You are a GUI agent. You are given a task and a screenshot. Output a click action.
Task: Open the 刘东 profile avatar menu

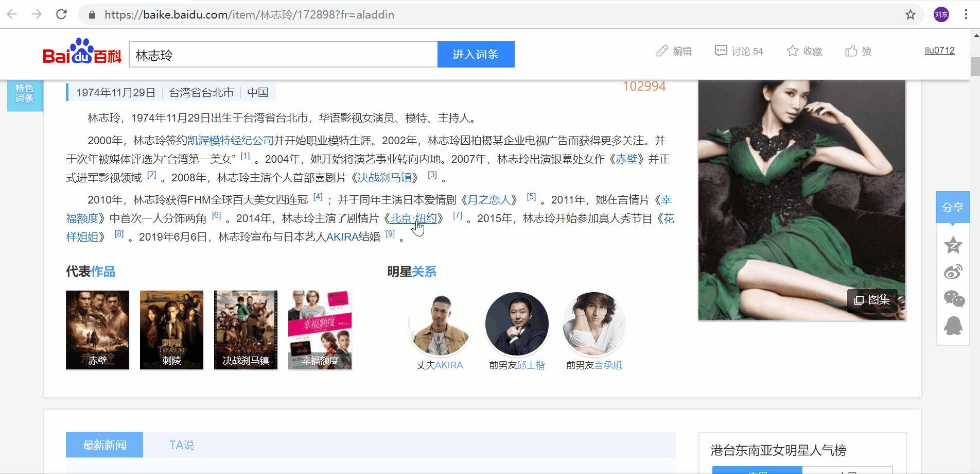coord(941,14)
